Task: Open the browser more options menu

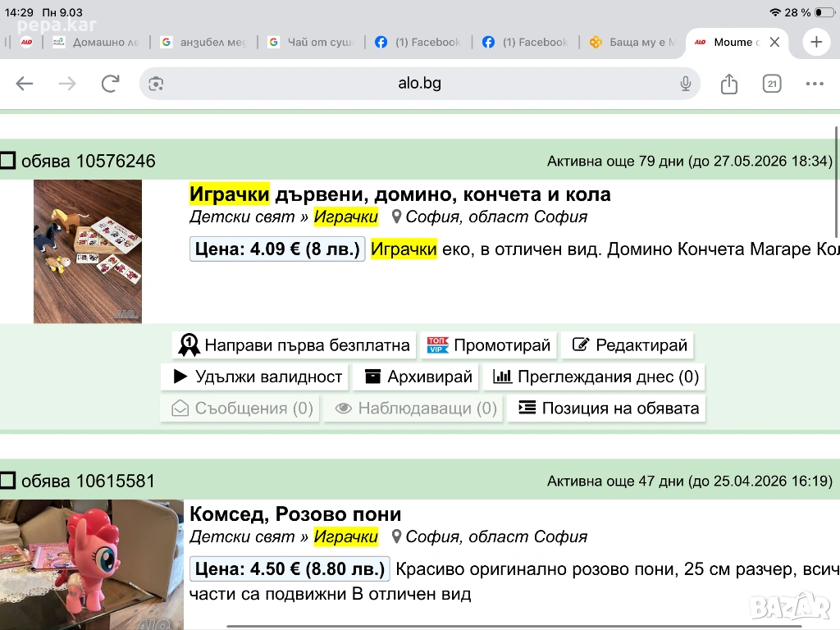Action: tap(815, 84)
